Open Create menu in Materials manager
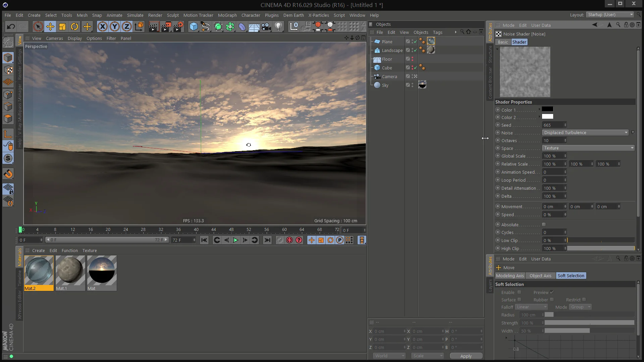This screenshot has height=362, width=644. 38,250
